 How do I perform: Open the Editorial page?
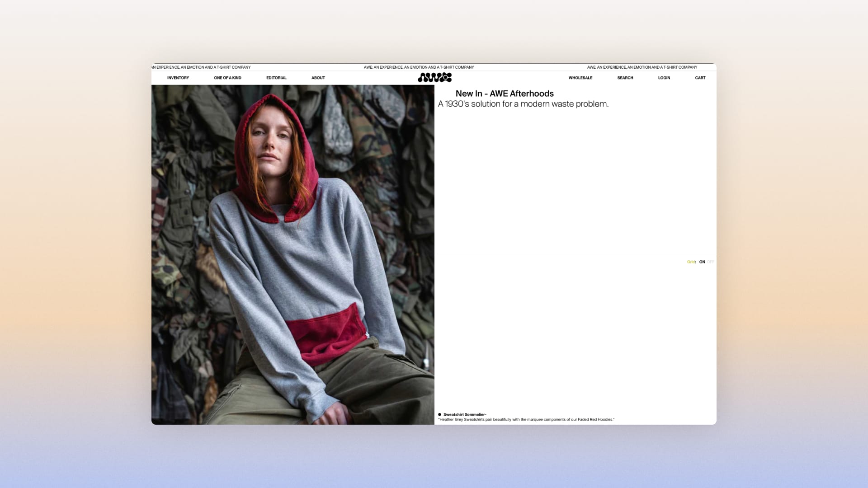click(276, 78)
